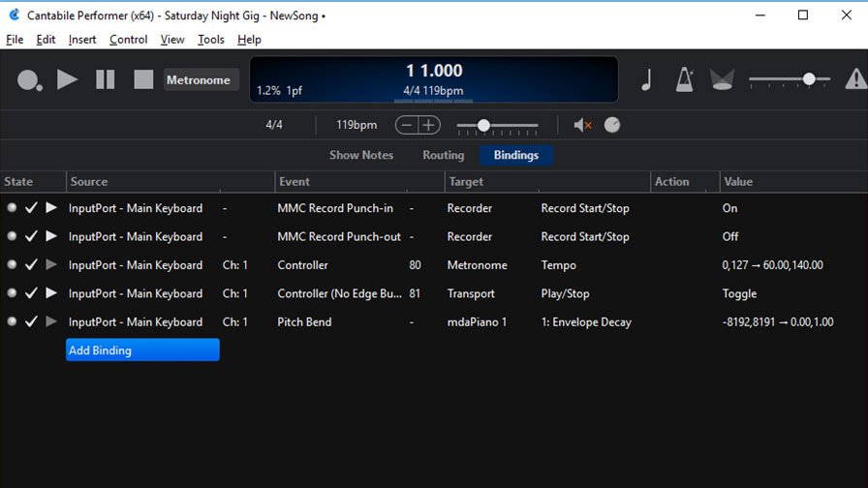Click the round knob icon beside the mute speaker

[x=612, y=125]
